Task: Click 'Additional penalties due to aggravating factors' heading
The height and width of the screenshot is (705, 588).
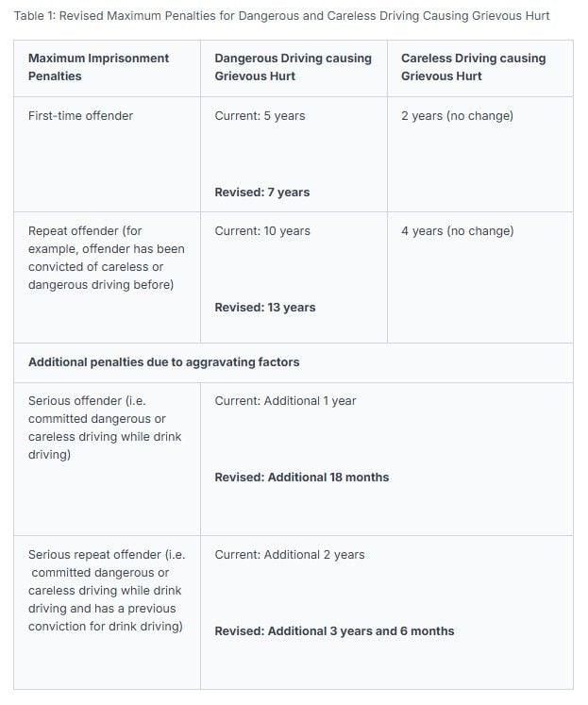Action: [163, 362]
